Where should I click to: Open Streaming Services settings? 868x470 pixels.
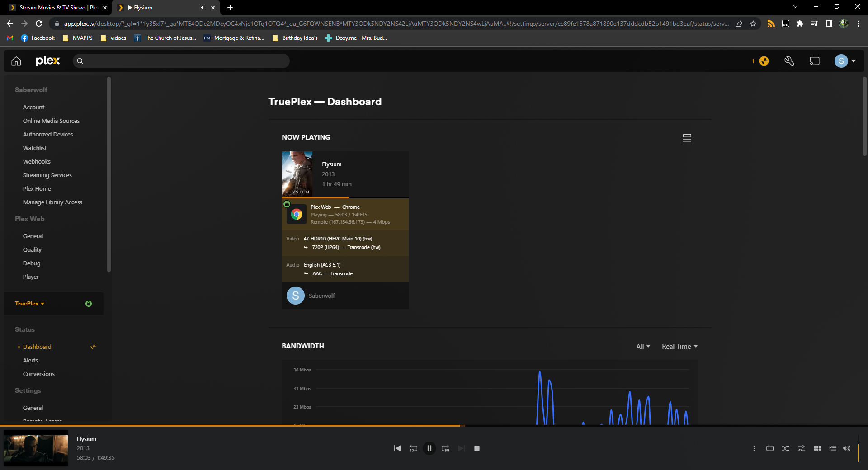click(47, 175)
